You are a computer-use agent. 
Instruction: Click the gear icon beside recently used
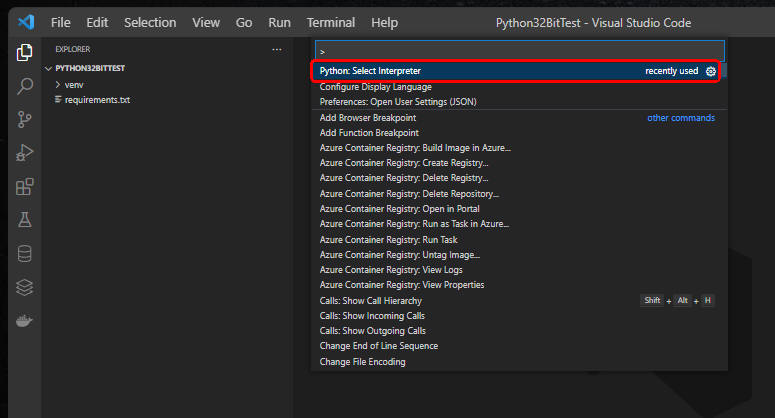[711, 71]
